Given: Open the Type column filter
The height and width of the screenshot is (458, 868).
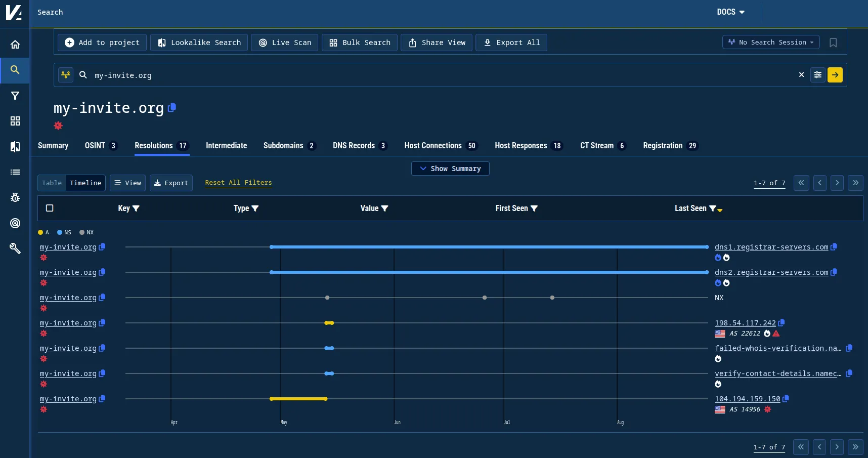Looking at the screenshot, I should pyautogui.click(x=255, y=209).
